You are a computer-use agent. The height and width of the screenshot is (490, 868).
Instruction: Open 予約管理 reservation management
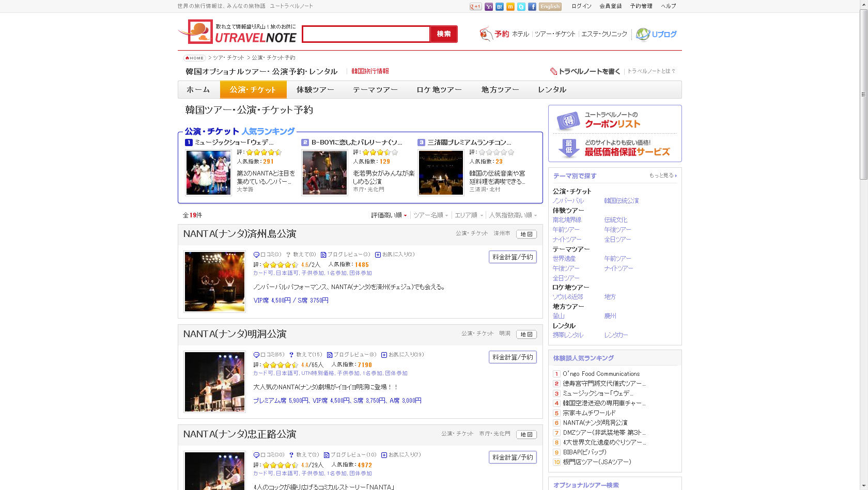(x=641, y=6)
